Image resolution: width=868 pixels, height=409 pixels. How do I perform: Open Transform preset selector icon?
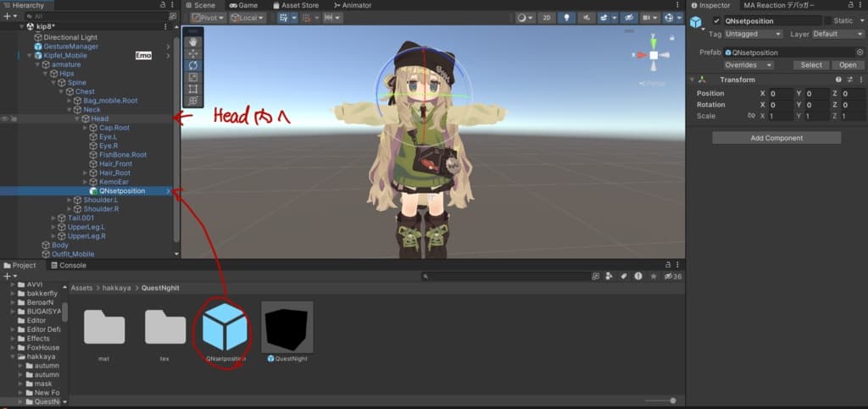849,80
